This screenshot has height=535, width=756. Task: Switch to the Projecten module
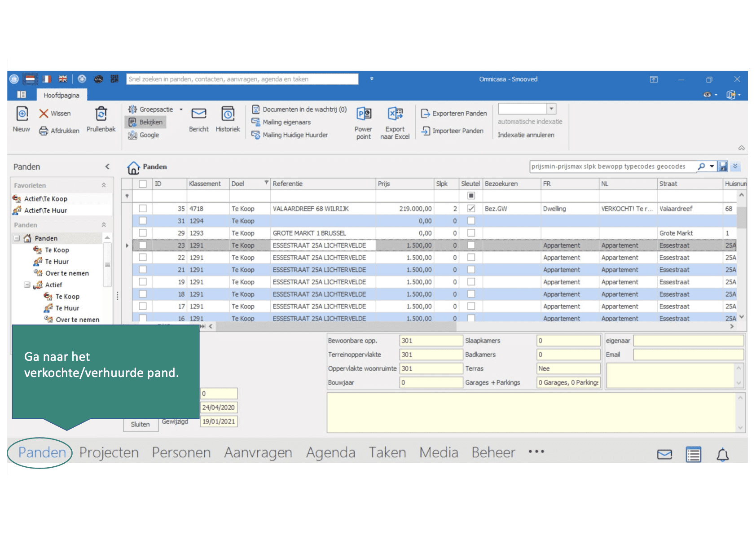109,453
